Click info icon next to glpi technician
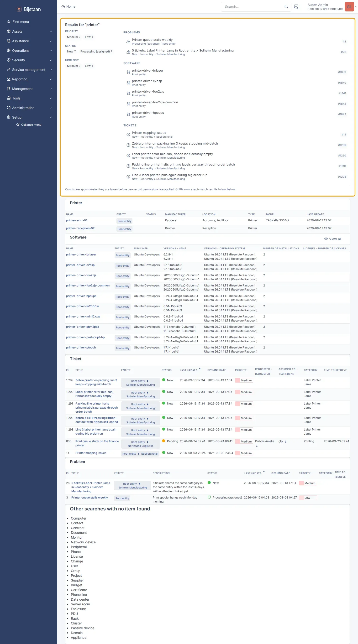The height and width of the screenshot is (644, 358). point(285,441)
